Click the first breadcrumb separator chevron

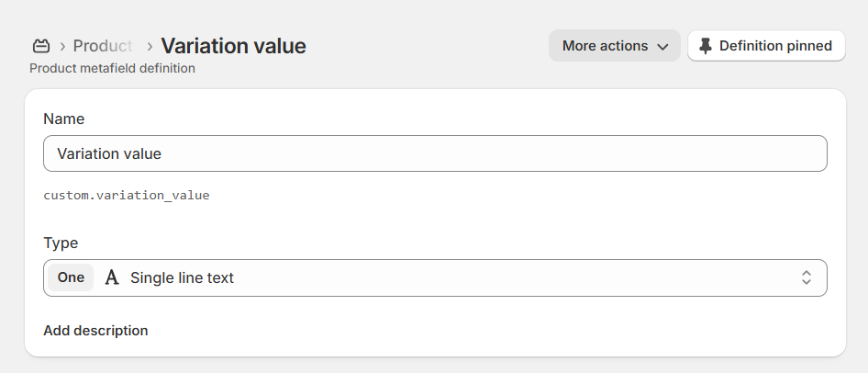[62, 46]
